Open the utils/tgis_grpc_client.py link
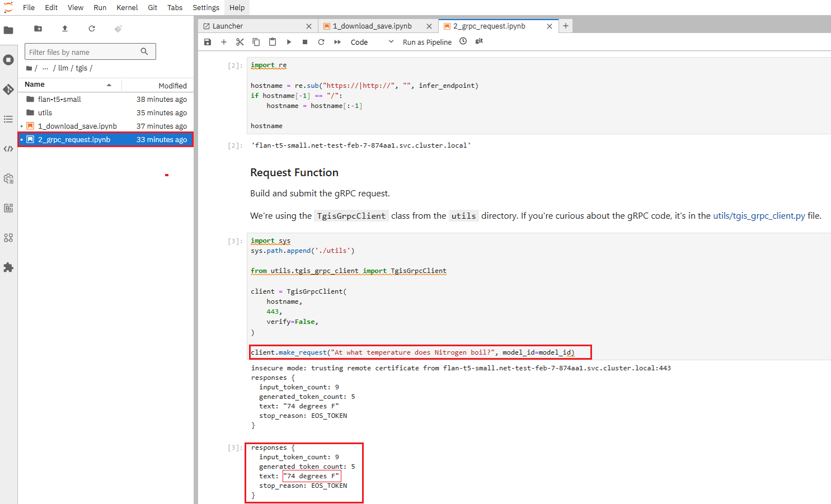The image size is (831, 504). pyautogui.click(x=759, y=216)
